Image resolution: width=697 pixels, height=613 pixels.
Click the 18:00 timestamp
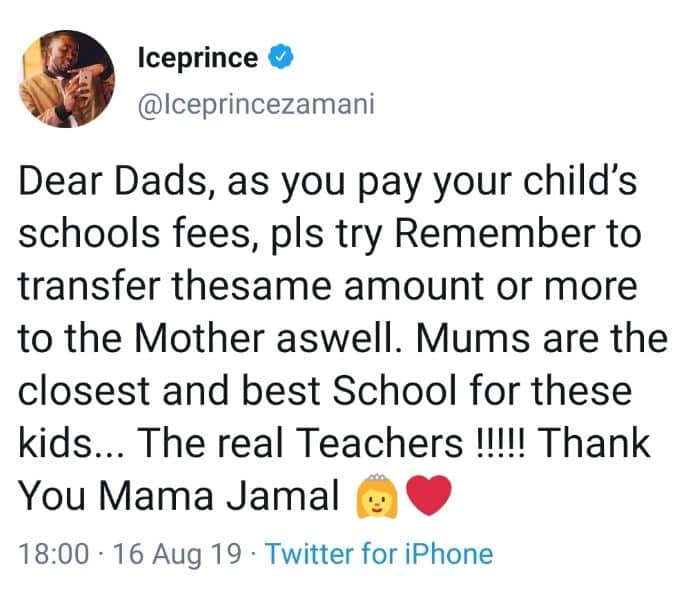pyautogui.click(x=54, y=554)
